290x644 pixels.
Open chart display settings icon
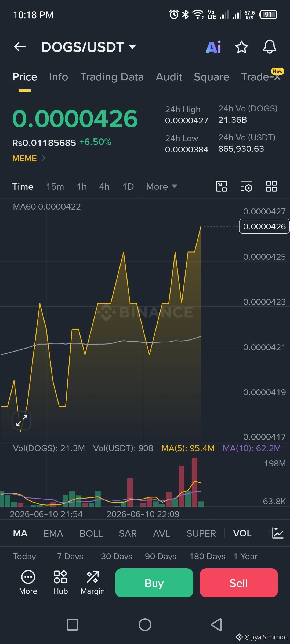(x=246, y=186)
